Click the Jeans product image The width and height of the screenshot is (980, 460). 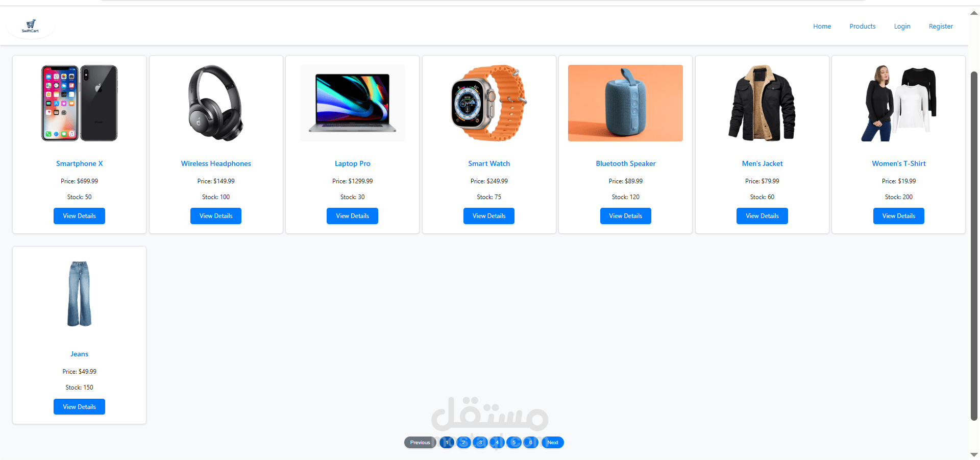coord(80,294)
